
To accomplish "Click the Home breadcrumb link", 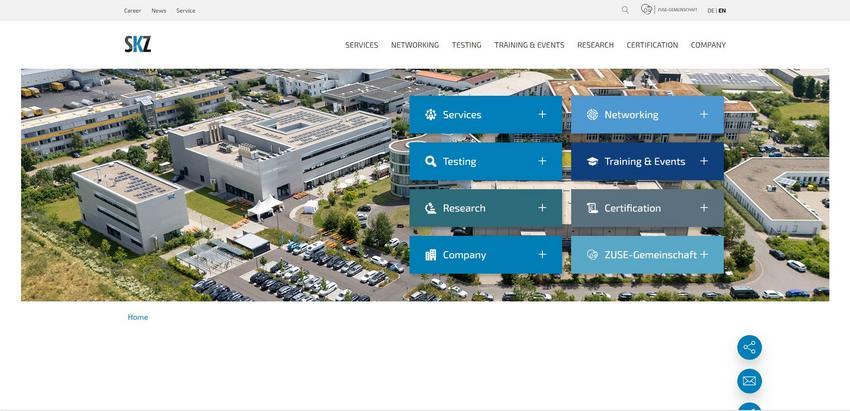I will (138, 317).
